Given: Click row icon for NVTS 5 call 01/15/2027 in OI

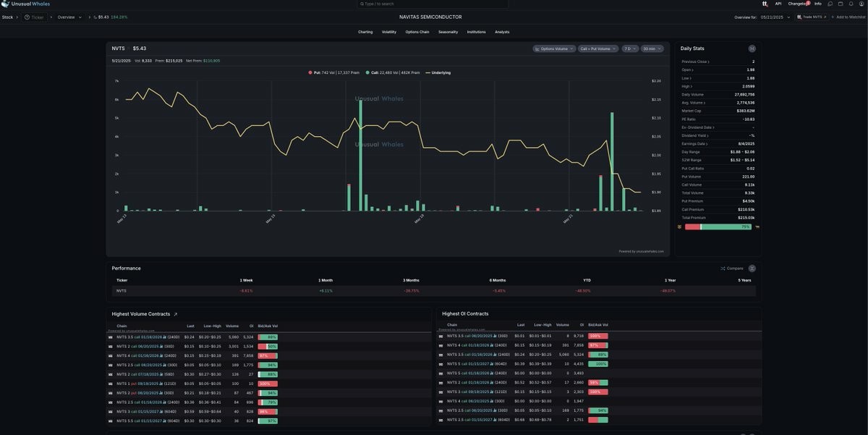Looking at the screenshot, I should pyautogui.click(x=441, y=364).
